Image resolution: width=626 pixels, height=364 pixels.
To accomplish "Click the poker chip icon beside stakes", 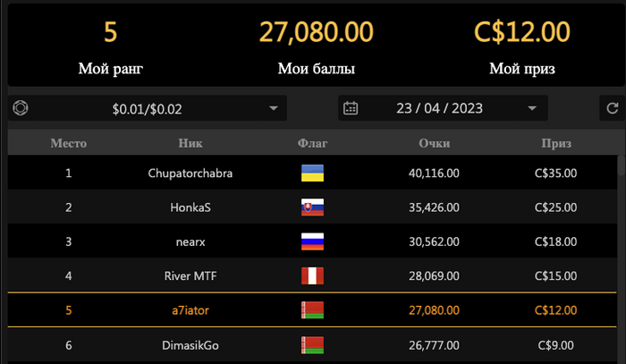I will pyautogui.click(x=20, y=108).
